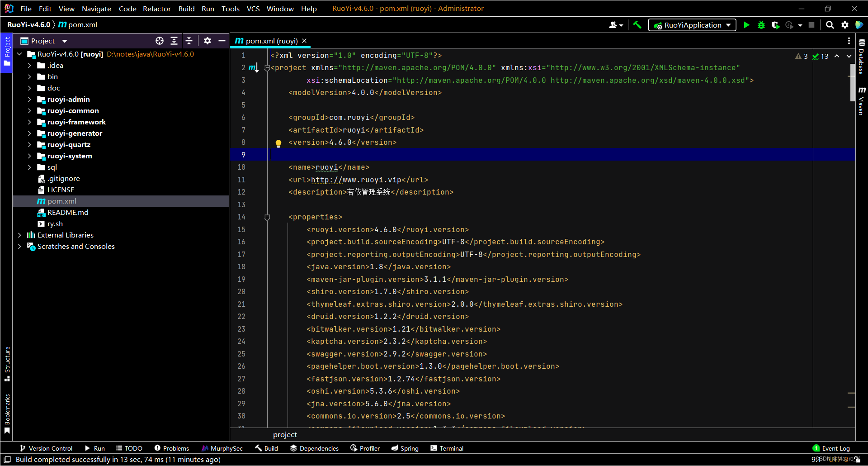Run with Coverage shield icon
The image size is (868, 466).
tap(775, 25)
